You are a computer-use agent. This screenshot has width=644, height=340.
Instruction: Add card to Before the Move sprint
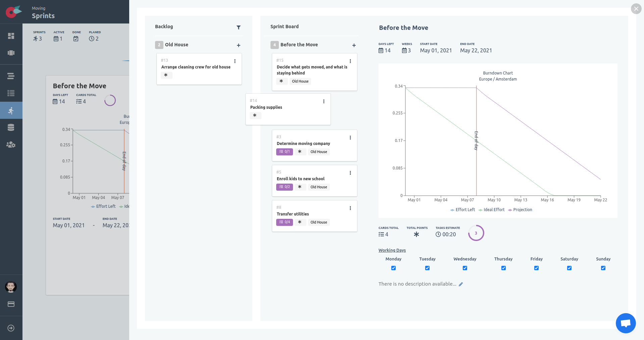(x=354, y=45)
